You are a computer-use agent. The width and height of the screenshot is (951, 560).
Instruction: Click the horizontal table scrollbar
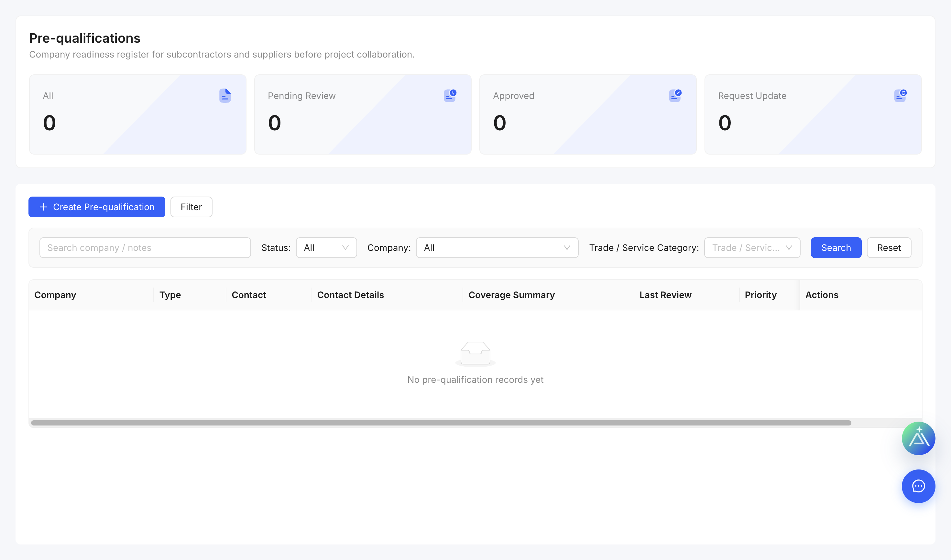coord(441,423)
